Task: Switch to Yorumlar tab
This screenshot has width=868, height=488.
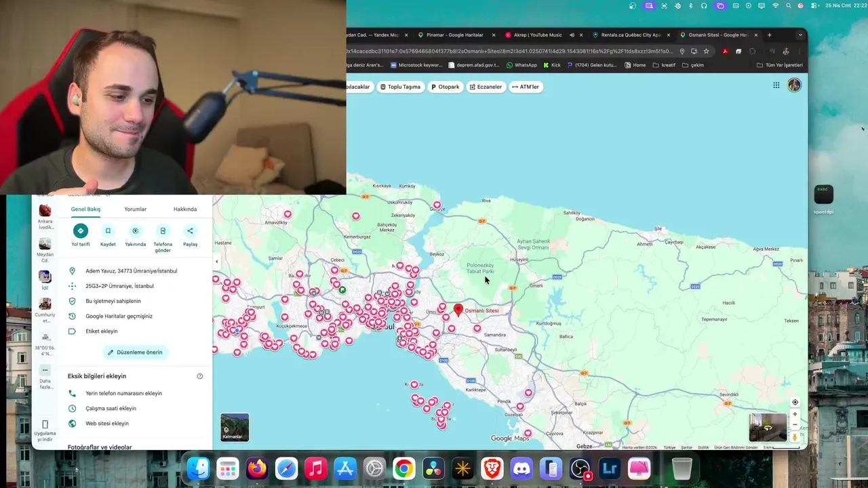Action: (135, 209)
